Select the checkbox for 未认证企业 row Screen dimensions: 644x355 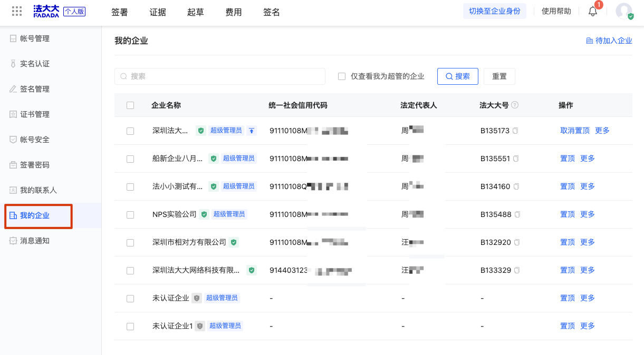tap(130, 299)
